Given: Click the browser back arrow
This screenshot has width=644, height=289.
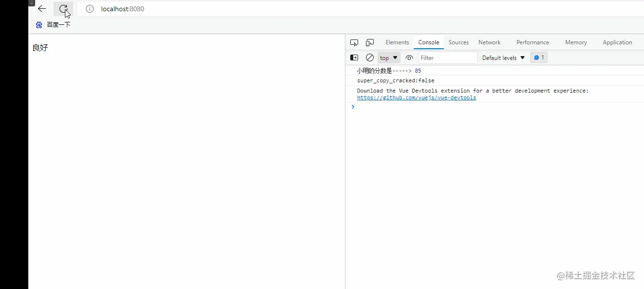Looking at the screenshot, I should 42,9.
